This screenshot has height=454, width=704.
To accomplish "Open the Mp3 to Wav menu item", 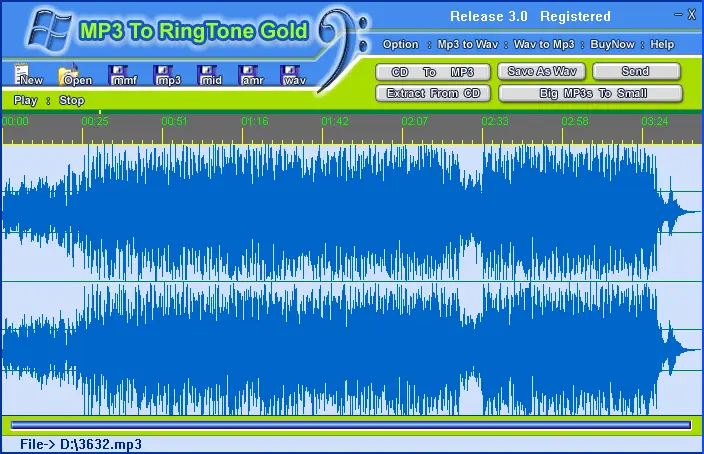I will [467, 45].
